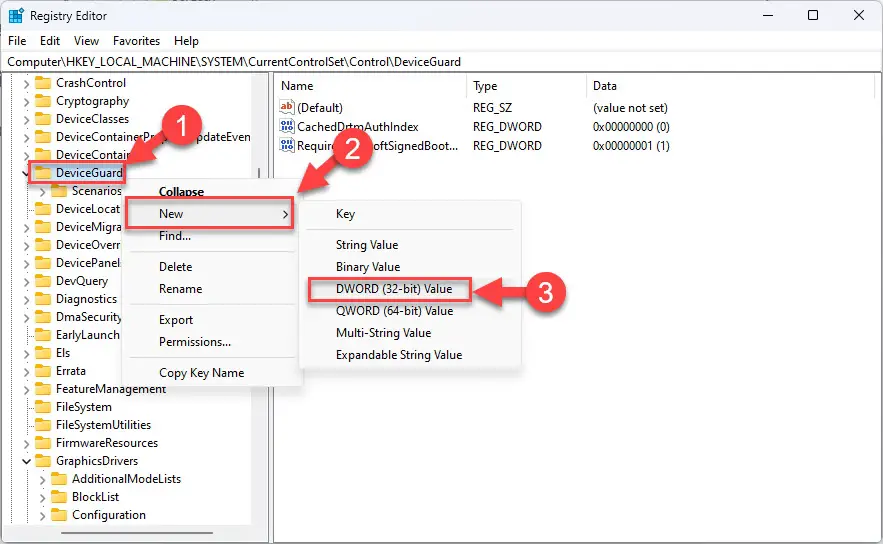
Task: Click the FileSystem folder icon
Action: point(43,407)
